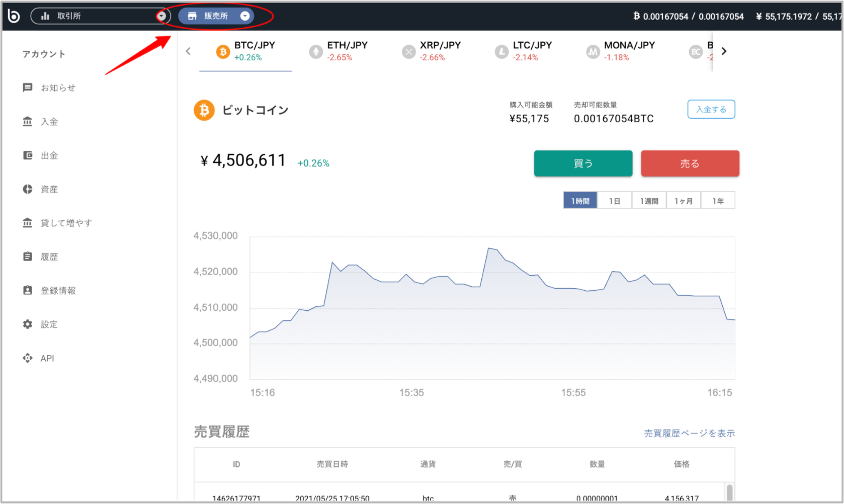
Task: Select the 1年 chart range
Action: point(718,200)
